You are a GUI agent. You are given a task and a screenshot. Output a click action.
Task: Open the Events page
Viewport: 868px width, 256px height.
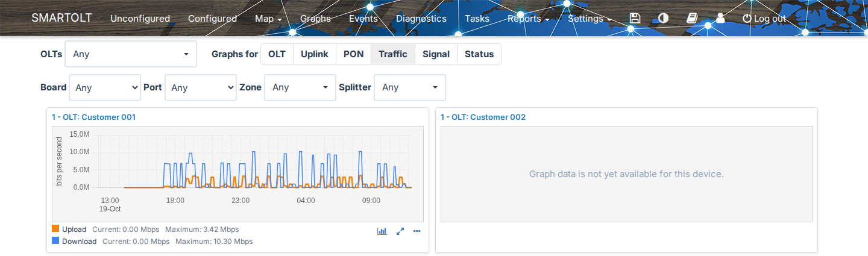click(x=363, y=19)
